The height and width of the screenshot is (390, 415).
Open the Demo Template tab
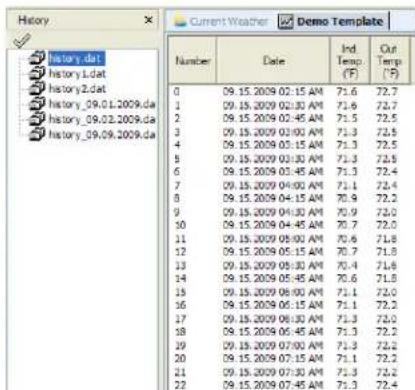coord(332,22)
